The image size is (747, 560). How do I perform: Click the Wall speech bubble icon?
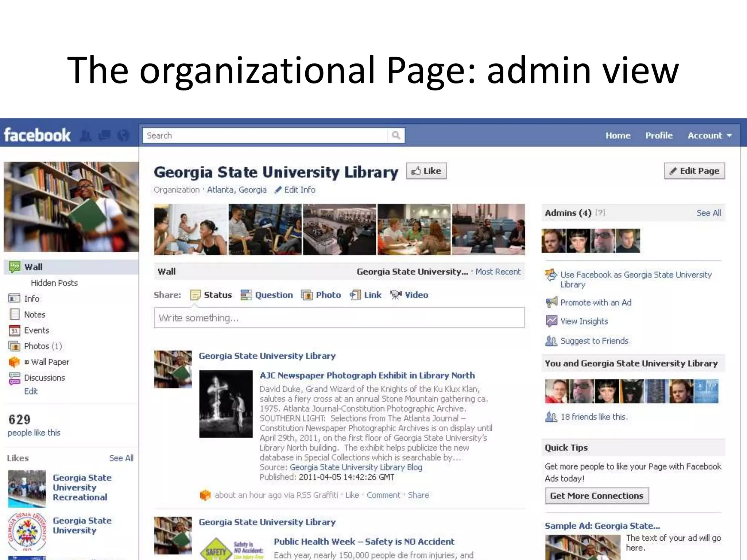tap(15, 267)
